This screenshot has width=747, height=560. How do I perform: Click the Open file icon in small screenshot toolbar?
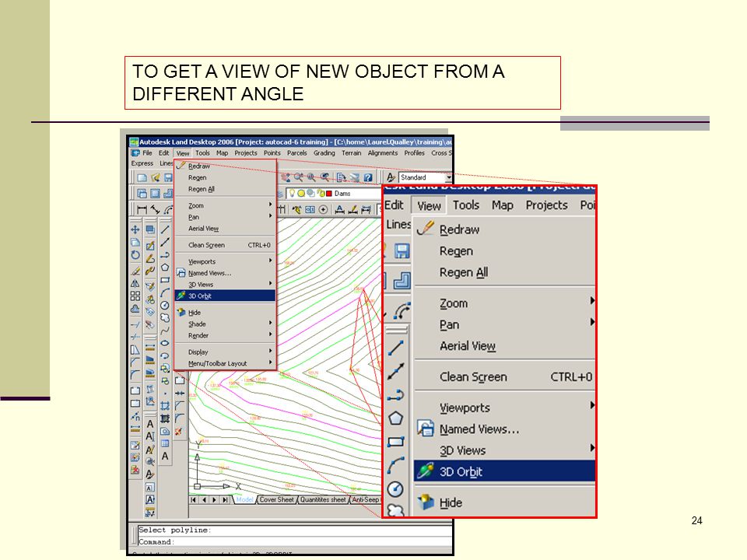pos(155,177)
